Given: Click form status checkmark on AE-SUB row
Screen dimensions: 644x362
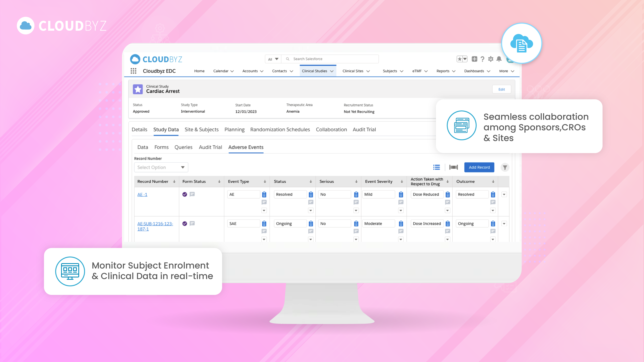Looking at the screenshot, I should click(184, 223).
